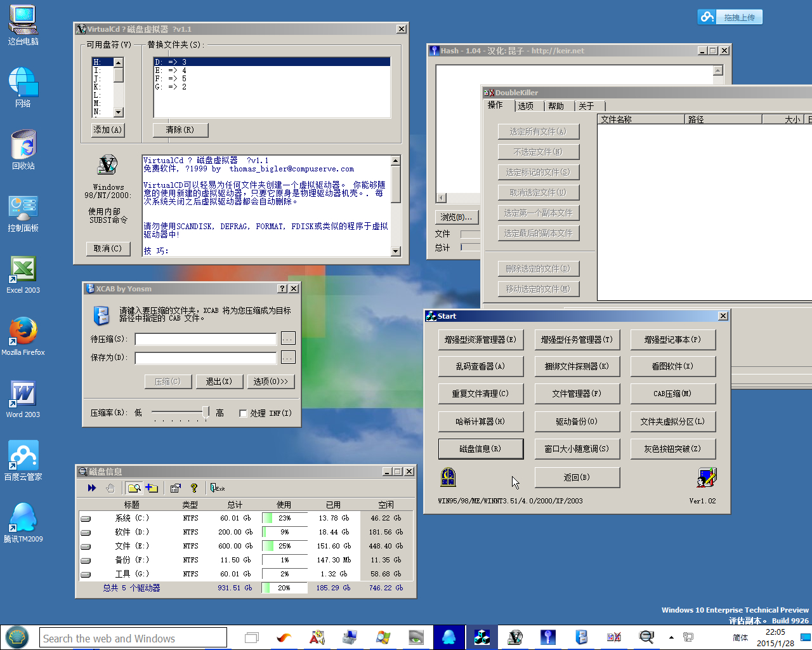Viewport: 812px width, 650px height.
Task: Click the monitor with pencil icon in Start window
Action: (706, 477)
